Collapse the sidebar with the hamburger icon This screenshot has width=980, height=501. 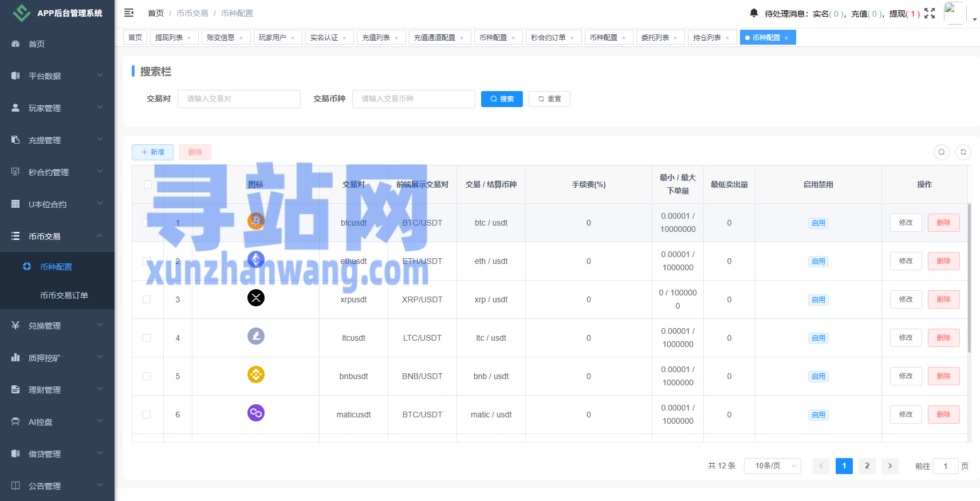129,13
